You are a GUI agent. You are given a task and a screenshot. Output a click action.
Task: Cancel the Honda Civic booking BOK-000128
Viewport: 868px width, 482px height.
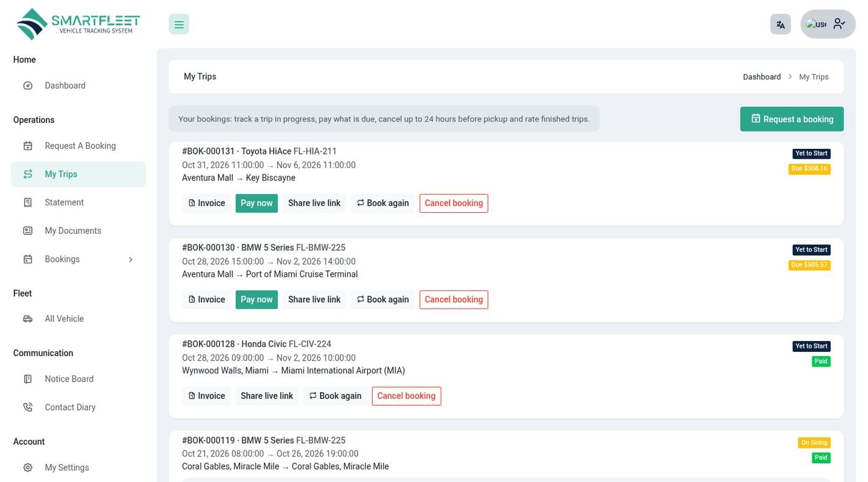point(407,396)
